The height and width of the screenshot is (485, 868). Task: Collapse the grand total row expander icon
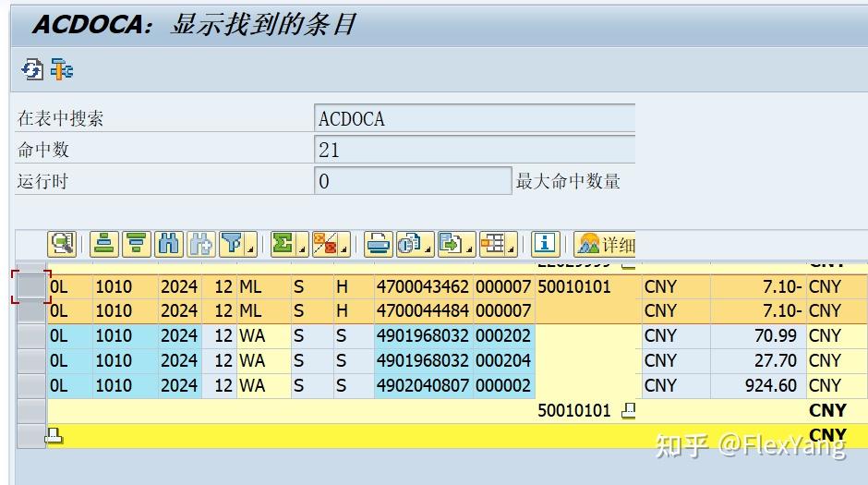pyautogui.click(x=54, y=436)
